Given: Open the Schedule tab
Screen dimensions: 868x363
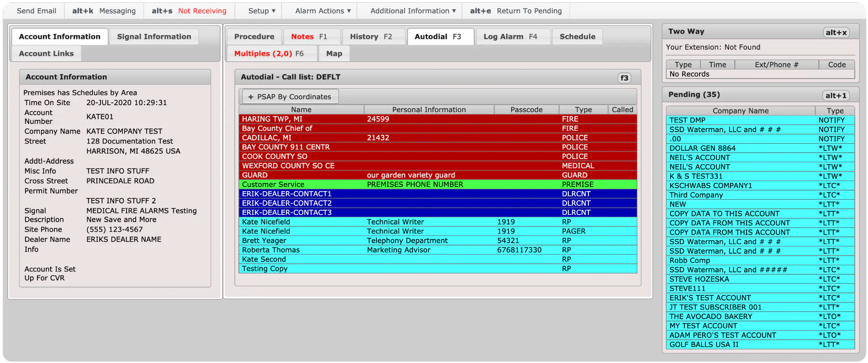Looking at the screenshot, I should click(x=577, y=37).
